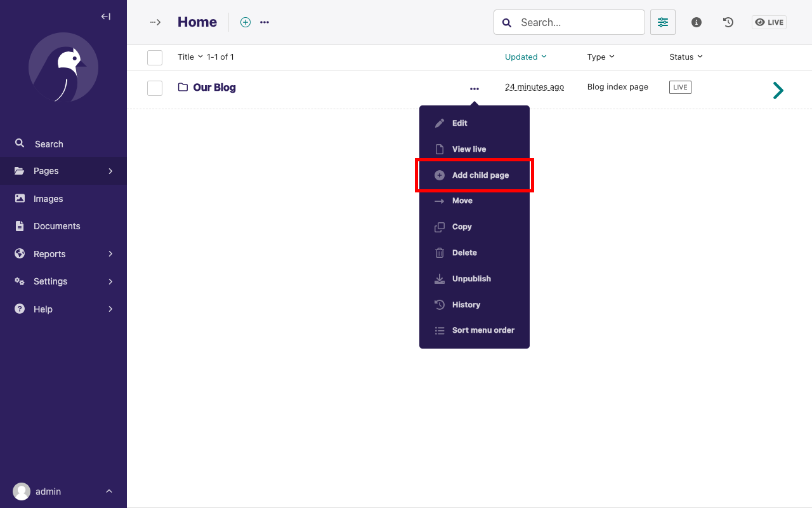Open the Updated sort dropdown

click(x=525, y=57)
